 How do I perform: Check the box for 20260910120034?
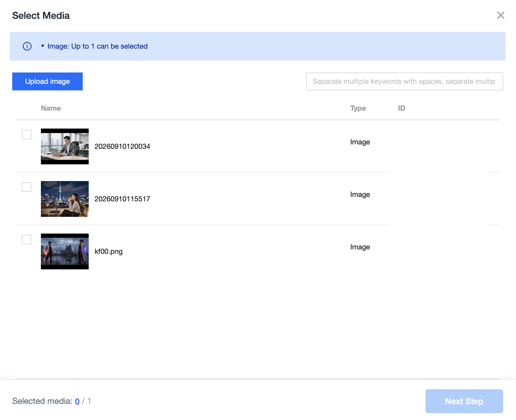click(x=27, y=135)
